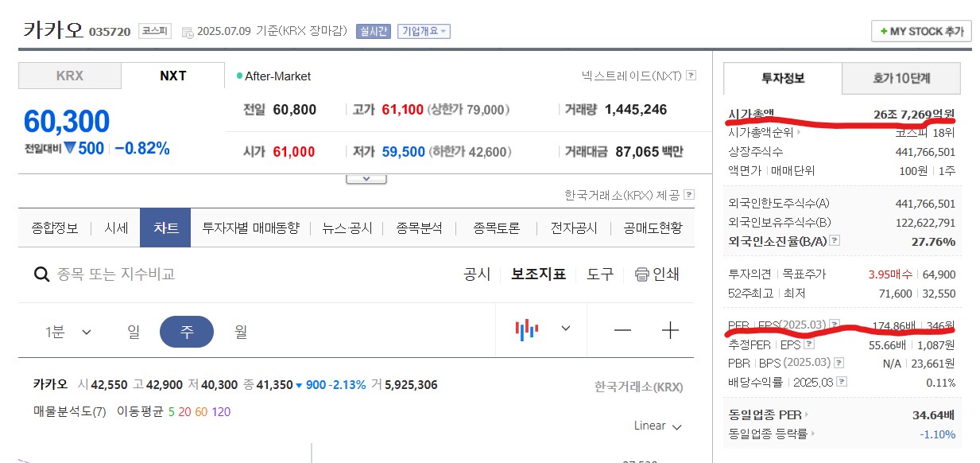Click 52주최고 label
The height and width of the screenshot is (463, 980).
click(x=750, y=294)
